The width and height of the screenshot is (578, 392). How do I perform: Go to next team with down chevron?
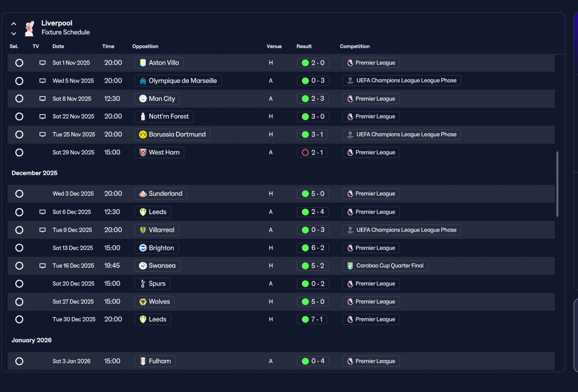(x=14, y=33)
